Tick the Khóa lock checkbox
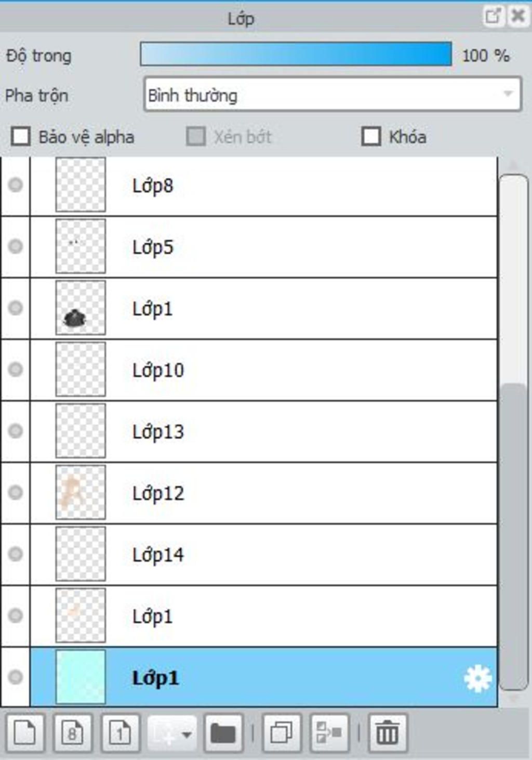 click(371, 137)
